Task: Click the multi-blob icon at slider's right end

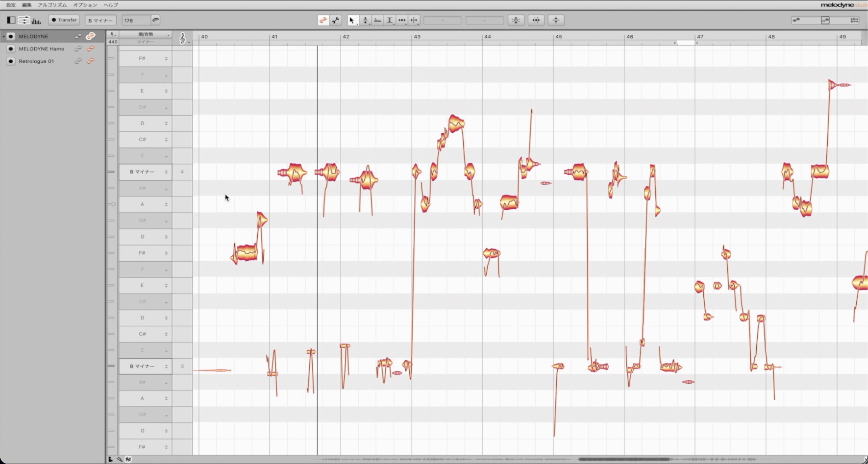Action: (x=854, y=20)
